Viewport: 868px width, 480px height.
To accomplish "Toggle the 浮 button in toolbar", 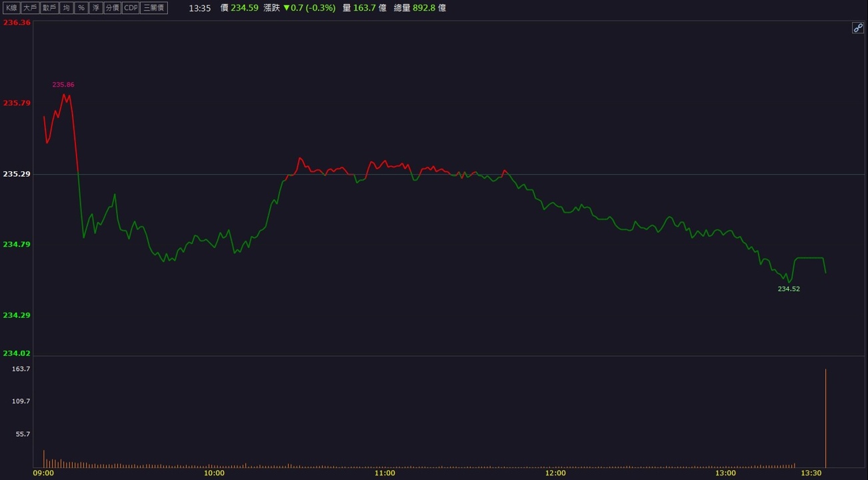I will click(x=96, y=8).
